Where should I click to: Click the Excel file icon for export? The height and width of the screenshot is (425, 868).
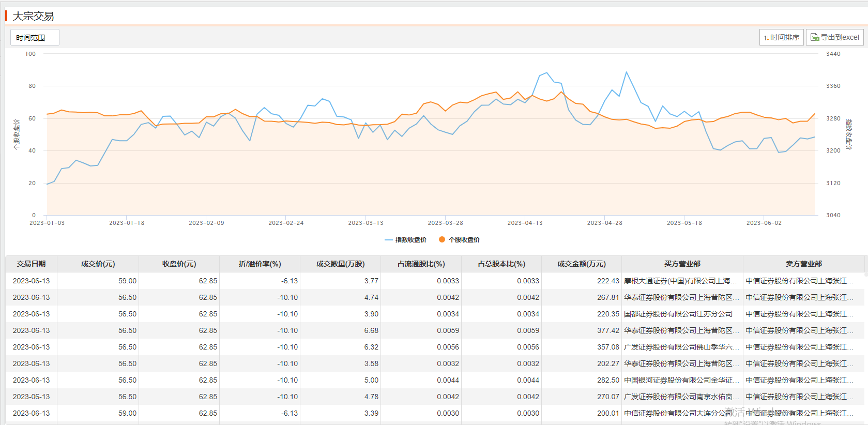815,37
